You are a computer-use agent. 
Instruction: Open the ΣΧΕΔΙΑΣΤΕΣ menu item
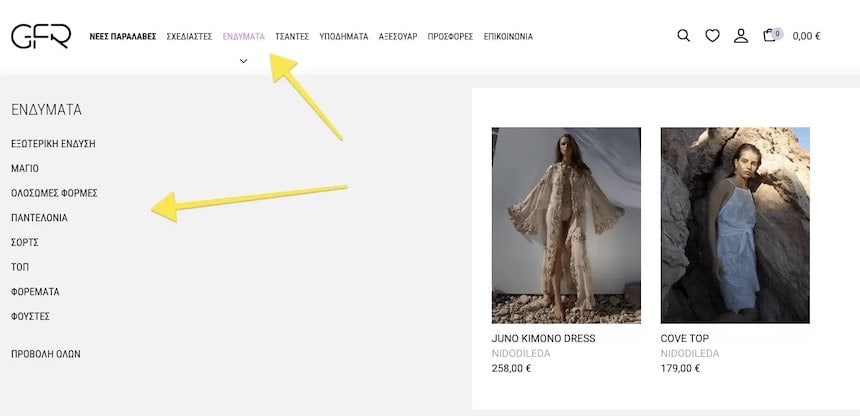coord(189,37)
